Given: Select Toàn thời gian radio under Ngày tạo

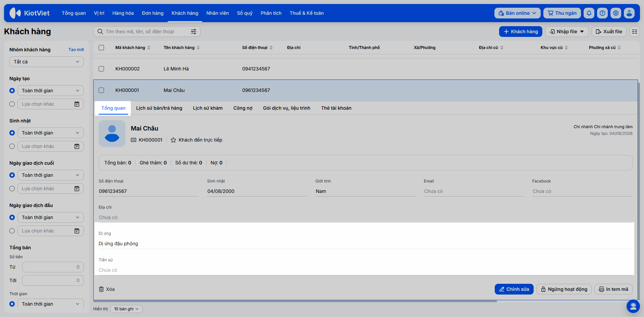Looking at the screenshot, I should (12, 91).
